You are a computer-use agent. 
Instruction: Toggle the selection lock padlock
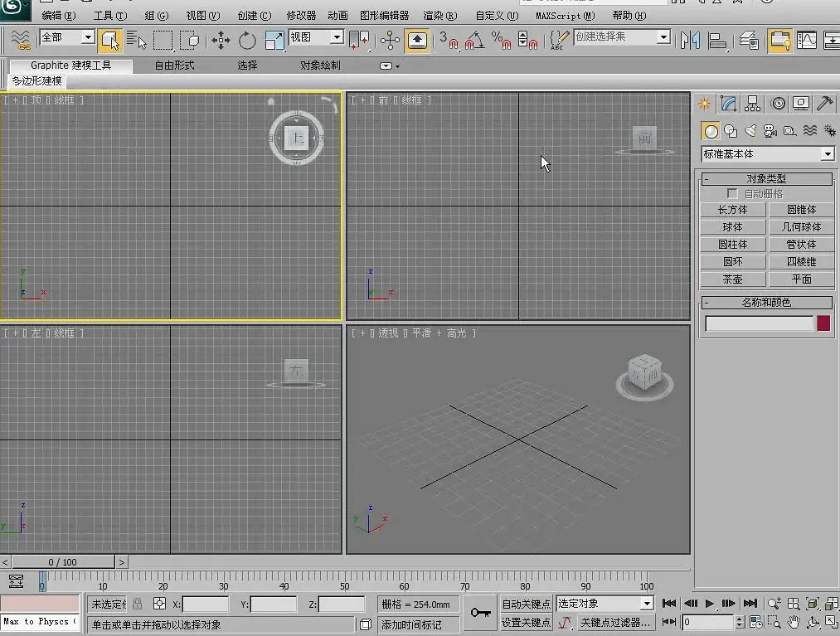[138, 604]
